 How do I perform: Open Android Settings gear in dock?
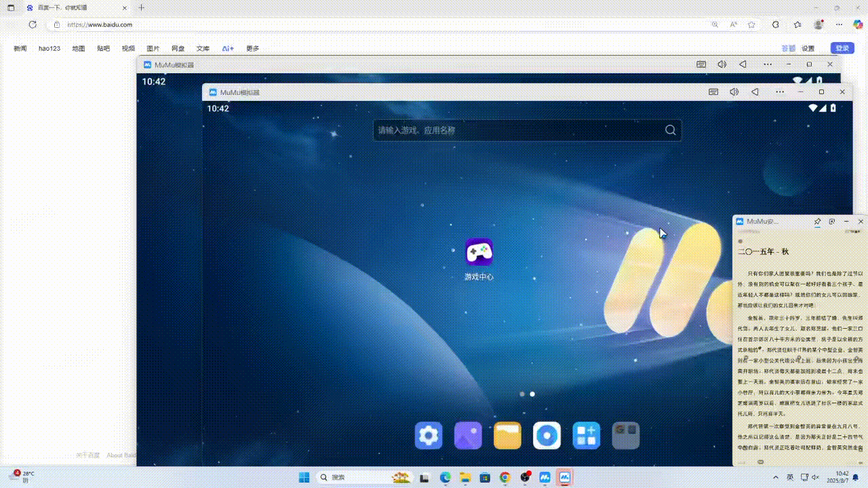(x=429, y=436)
